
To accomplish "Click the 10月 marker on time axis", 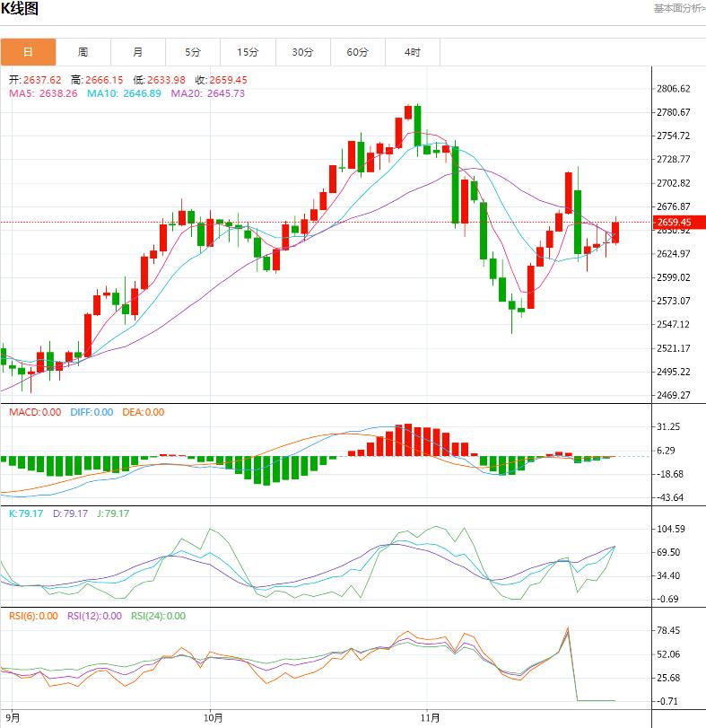I will [x=213, y=718].
